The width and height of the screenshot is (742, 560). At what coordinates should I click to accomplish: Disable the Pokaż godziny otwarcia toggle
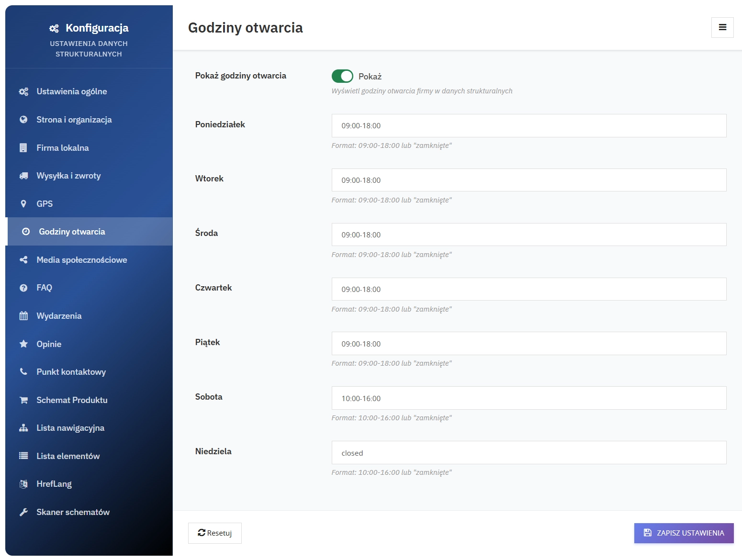pyautogui.click(x=342, y=76)
